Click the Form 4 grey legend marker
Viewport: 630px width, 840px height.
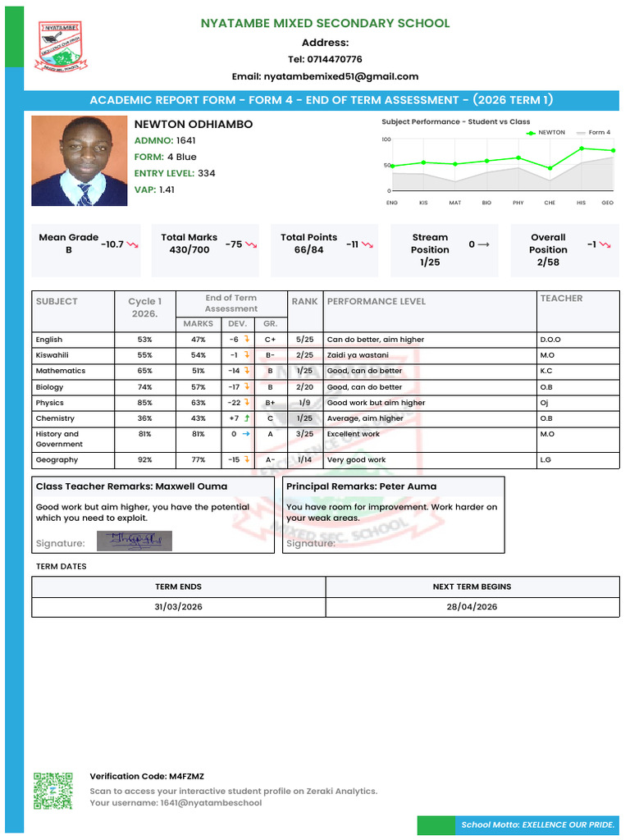(581, 133)
